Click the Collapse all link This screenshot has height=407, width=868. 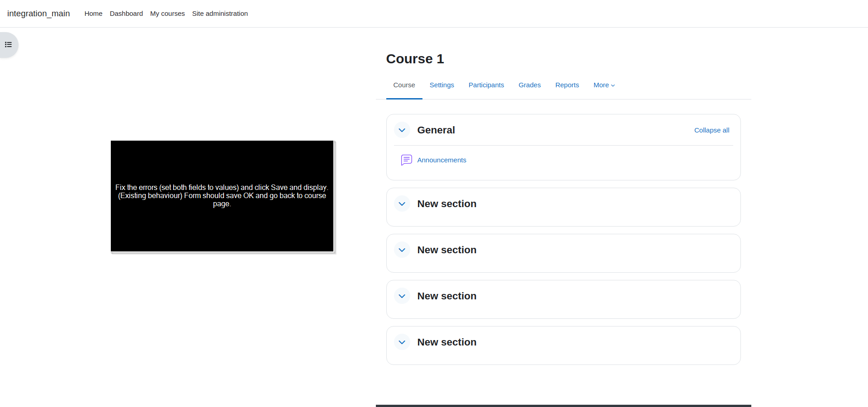(x=711, y=130)
